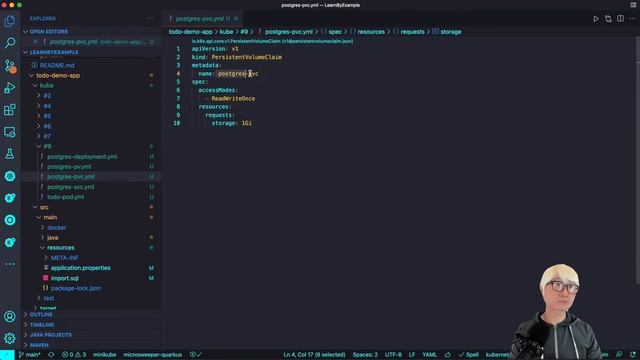Open the Kubernetes wheel icon view
The image size is (640, 360).
(x=10, y=176)
